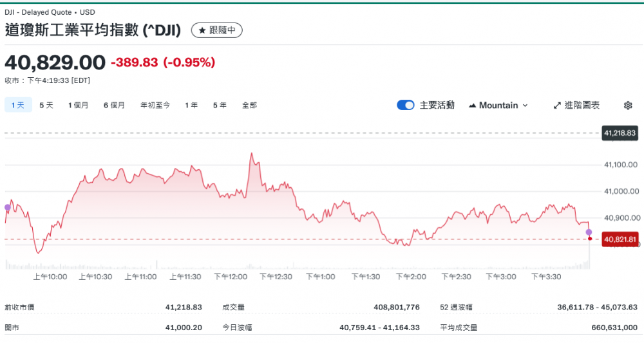This screenshot has height=343, width=644.
Task: Open chart settings gear icon
Action: click(628, 106)
